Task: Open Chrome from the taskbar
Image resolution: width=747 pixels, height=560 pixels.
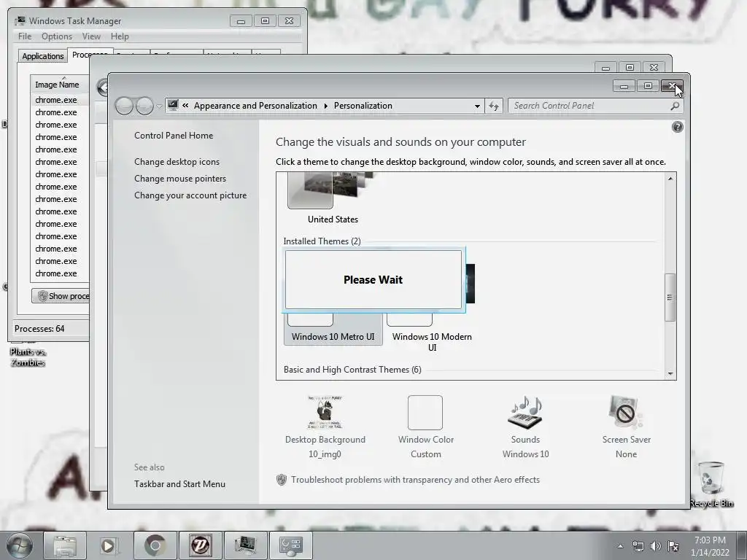Action: click(x=155, y=545)
